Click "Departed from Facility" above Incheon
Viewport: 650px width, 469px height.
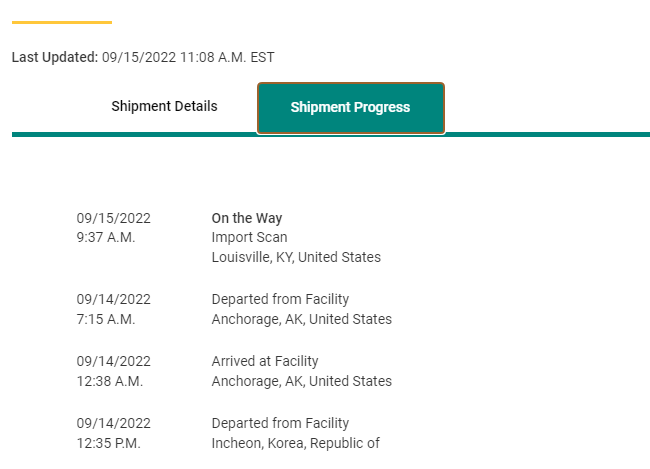[280, 423]
